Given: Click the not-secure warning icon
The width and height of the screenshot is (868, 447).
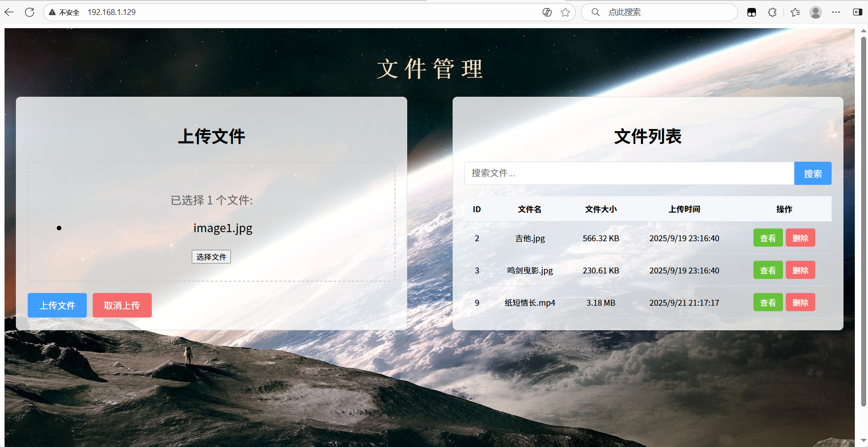Looking at the screenshot, I should (53, 12).
